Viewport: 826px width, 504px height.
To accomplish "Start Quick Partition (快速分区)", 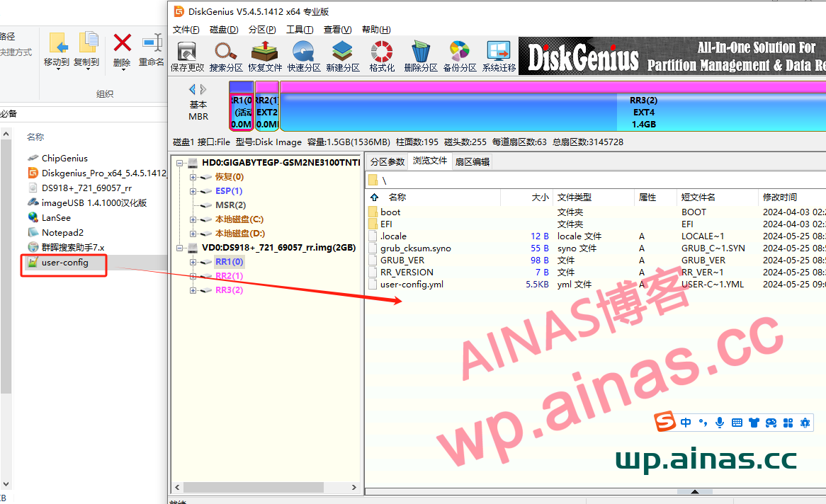I will [x=304, y=57].
